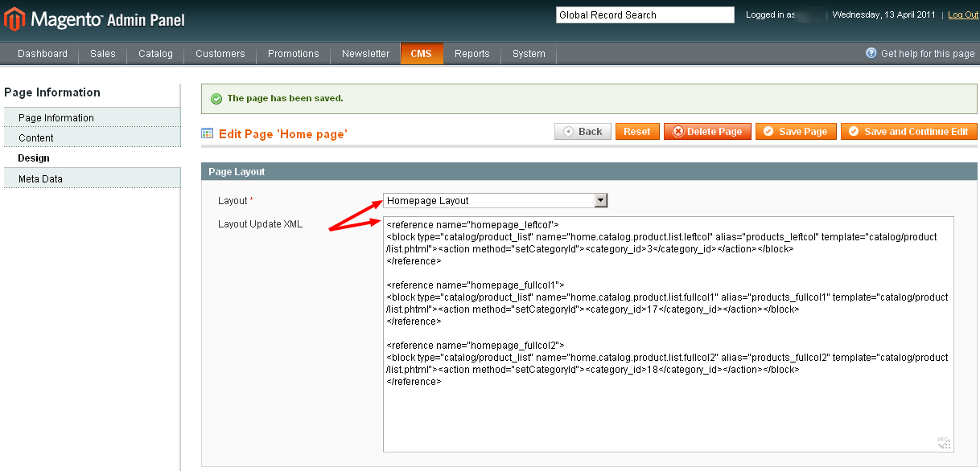Screen dimensions: 980x471
Task: Click the green success checkmark icon
Action: coord(216,99)
